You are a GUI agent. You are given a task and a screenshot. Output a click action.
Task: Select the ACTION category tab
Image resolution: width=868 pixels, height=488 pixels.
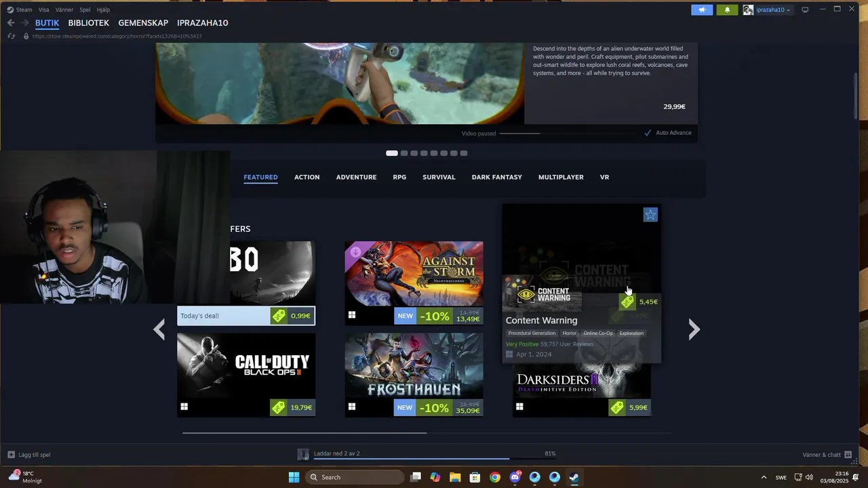point(307,177)
